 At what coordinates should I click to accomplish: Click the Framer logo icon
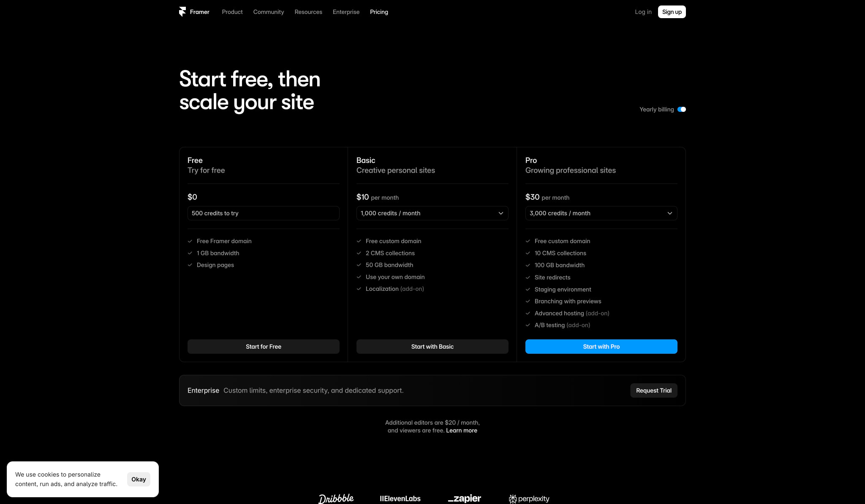pos(182,12)
